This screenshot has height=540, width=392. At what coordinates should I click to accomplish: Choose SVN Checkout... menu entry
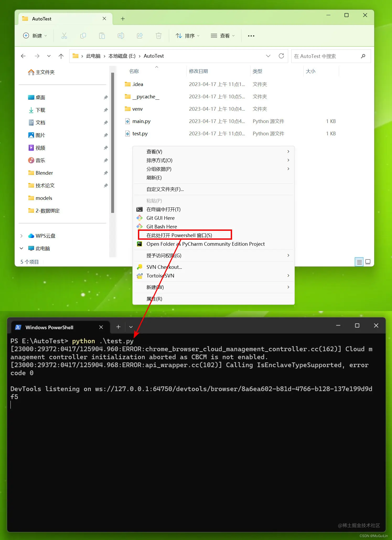click(x=213, y=267)
